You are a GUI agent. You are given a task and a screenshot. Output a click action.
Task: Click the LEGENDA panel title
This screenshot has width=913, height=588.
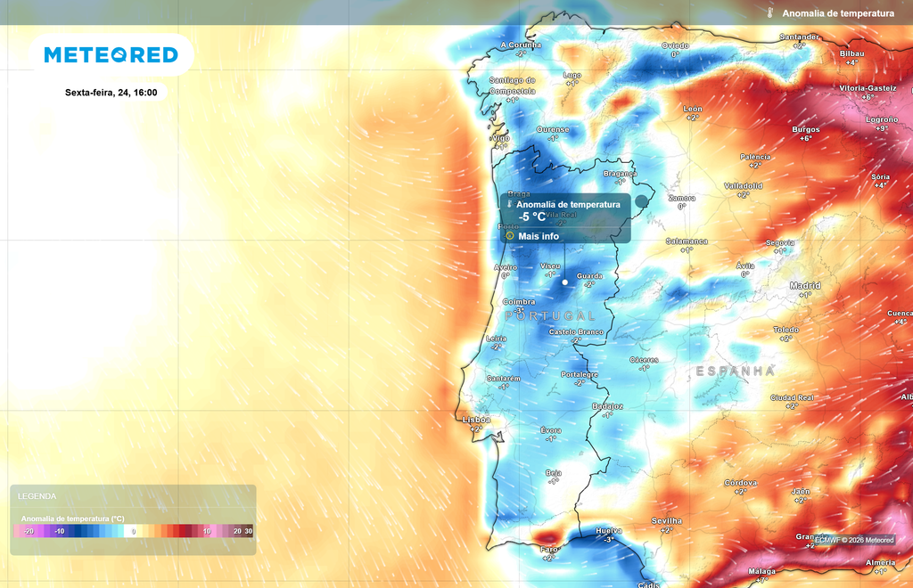pyautogui.click(x=37, y=496)
